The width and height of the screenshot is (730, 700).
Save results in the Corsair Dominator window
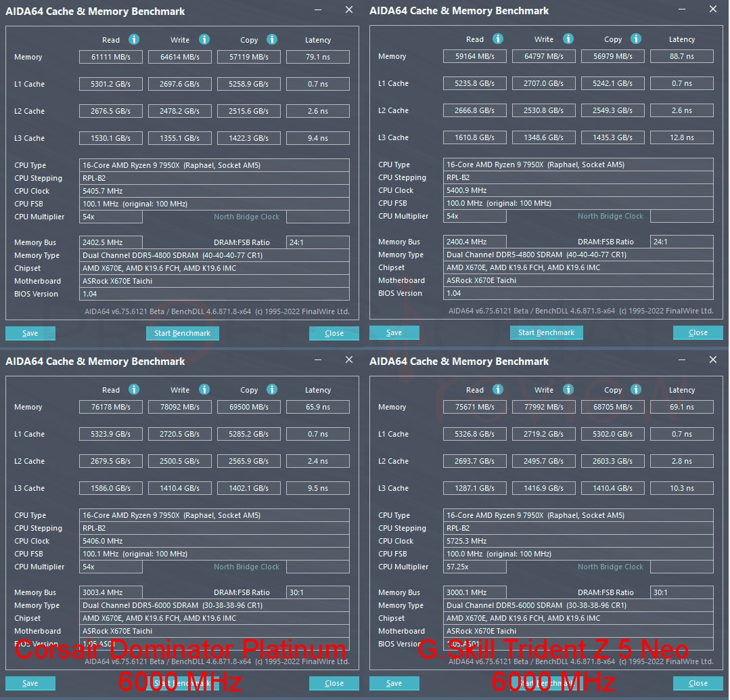tap(30, 683)
